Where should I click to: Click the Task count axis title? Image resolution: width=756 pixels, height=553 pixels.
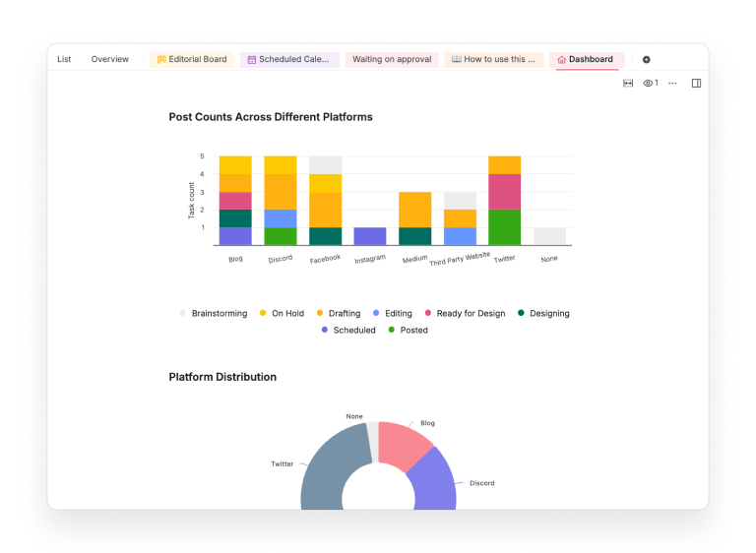tap(191, 201)
